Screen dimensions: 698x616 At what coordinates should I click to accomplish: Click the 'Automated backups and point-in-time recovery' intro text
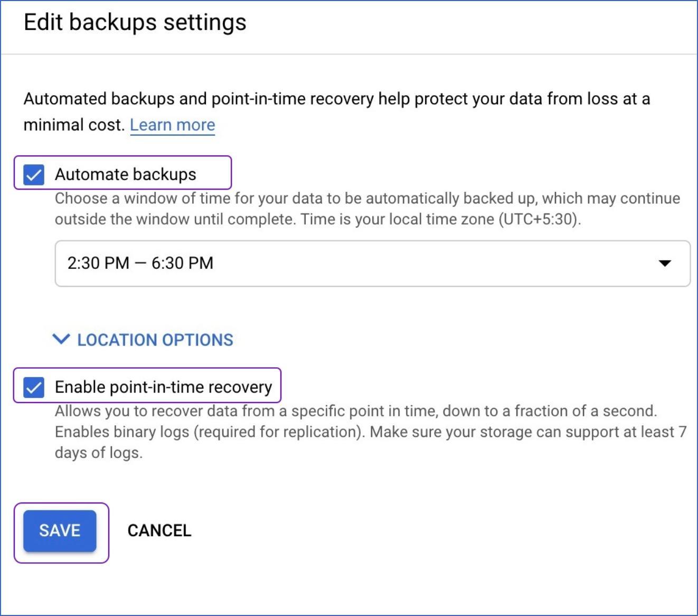point(336,99)
